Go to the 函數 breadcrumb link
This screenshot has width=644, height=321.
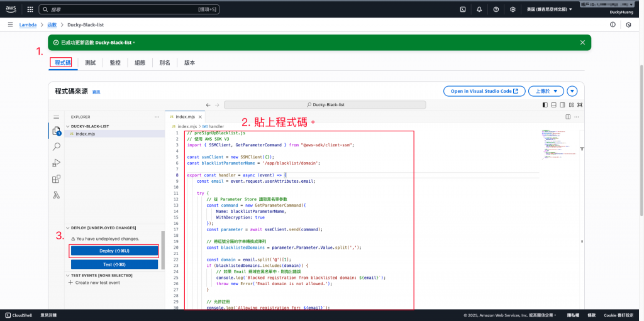click(x=52, y=24)
